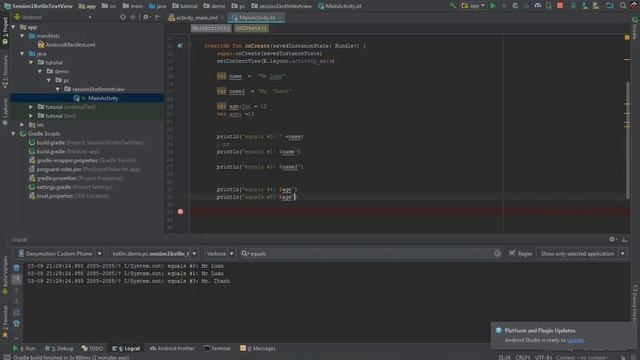Click the java breadcrumb in navigation bar
640x360 pixels.
point(158,6)
